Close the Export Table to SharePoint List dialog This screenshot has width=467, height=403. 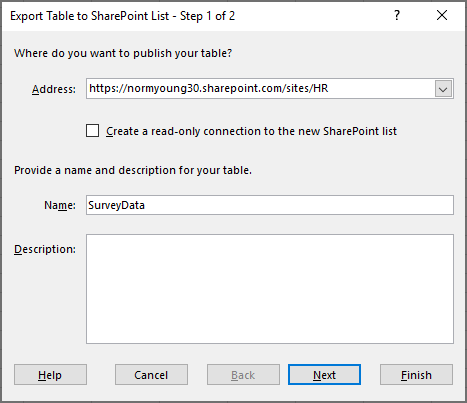coord(442,15)
